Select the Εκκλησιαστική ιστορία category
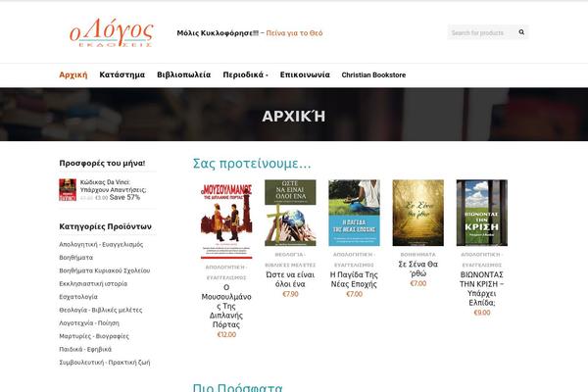The image size is (588, 392). pyautogui.click(x=93, y=283)
